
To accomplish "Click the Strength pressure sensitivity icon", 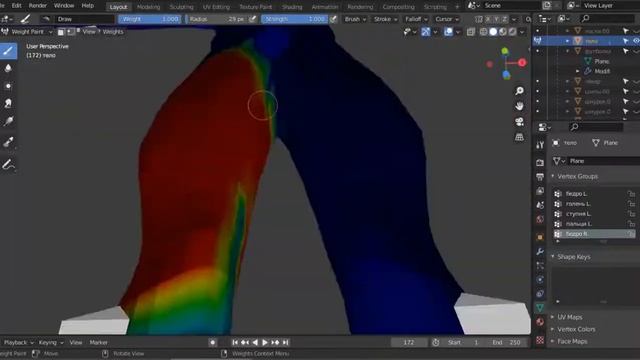I will point(333,19).
